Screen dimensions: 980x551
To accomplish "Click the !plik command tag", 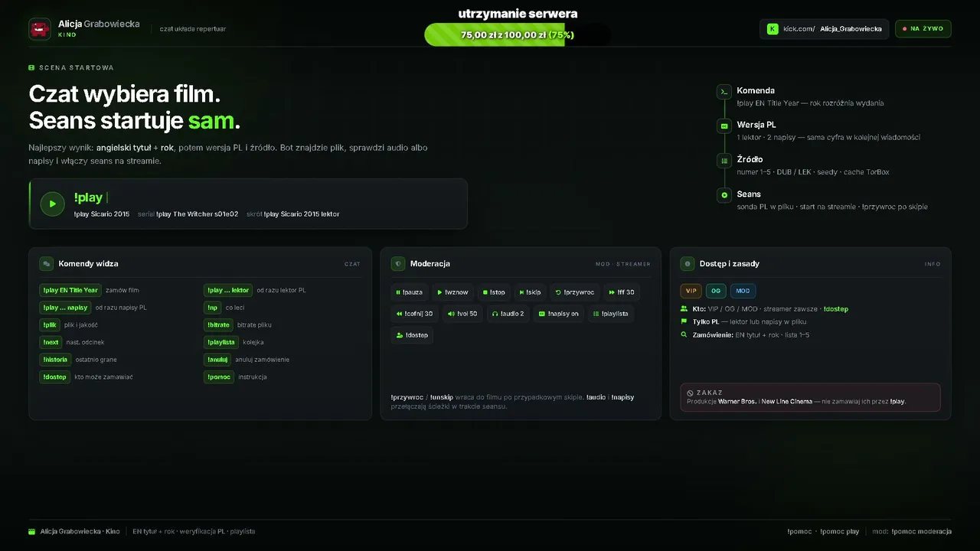I will 50,324.
